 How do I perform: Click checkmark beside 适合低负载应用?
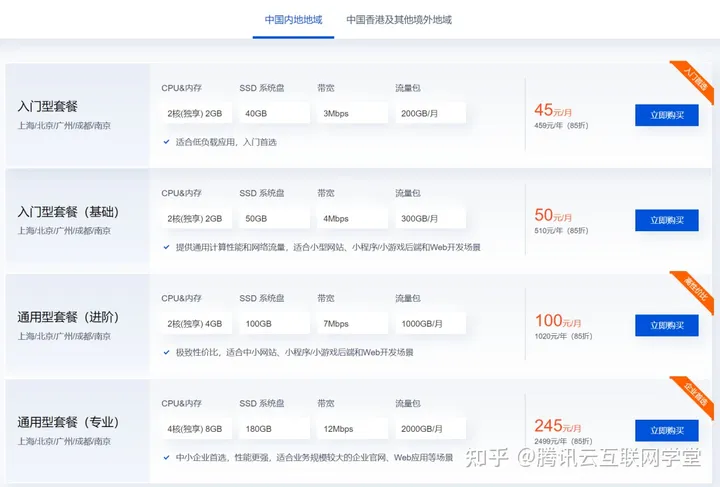coord(167,142)
